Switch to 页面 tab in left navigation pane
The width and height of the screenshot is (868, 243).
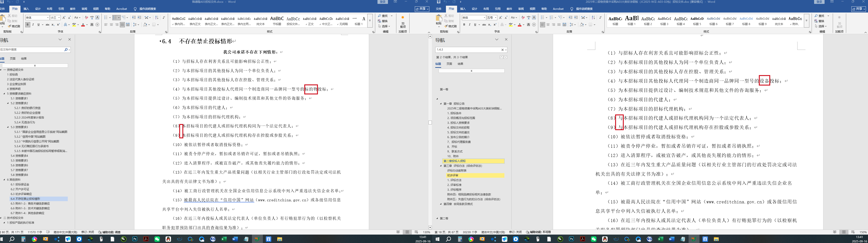coord(13,59)
